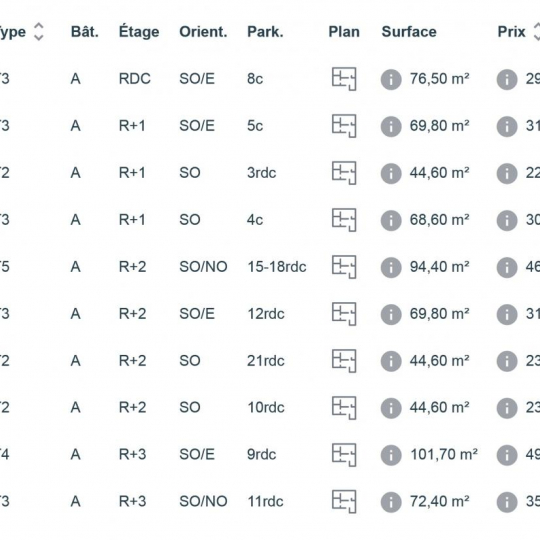Screen dimensions: 540x540
Task: Click price info icon in 72,40 m² row
Action: (x=507, y=502)
